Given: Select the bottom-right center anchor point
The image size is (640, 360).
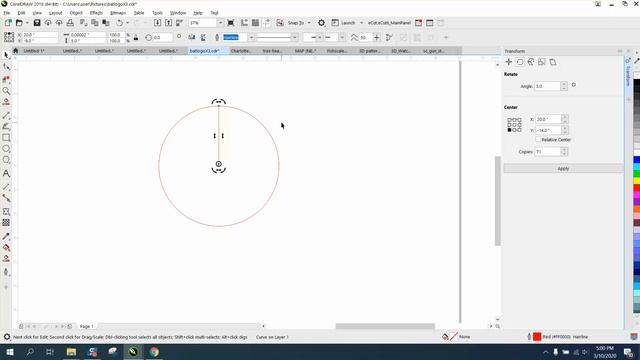Looking at the screenshot, I should tap(519, 130).
